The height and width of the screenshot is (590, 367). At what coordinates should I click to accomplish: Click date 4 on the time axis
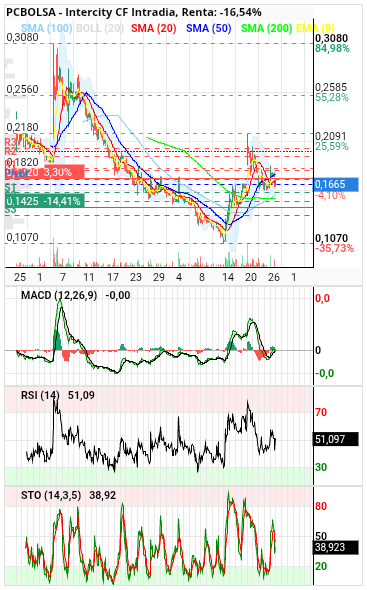coord(179,278)
